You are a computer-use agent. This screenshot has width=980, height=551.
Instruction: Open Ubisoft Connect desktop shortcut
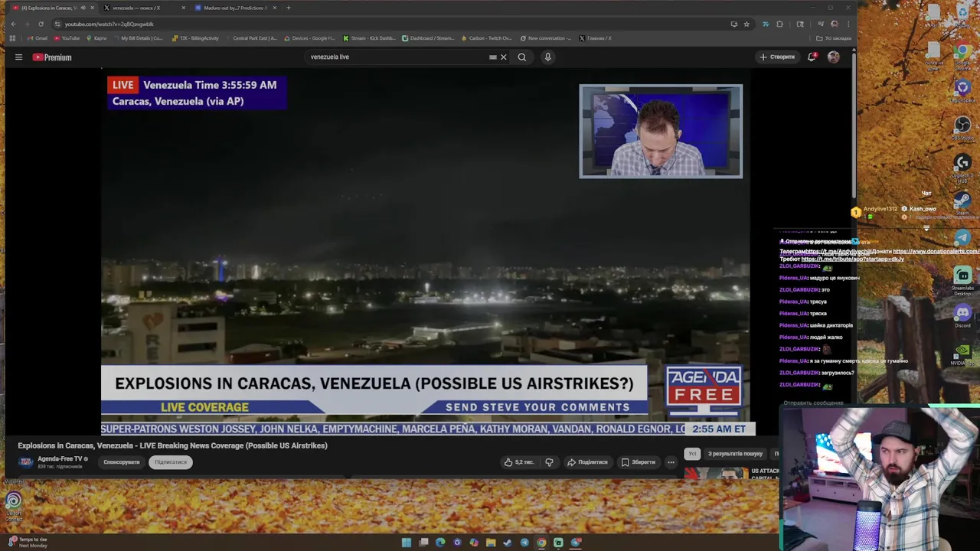coord(14,505)
